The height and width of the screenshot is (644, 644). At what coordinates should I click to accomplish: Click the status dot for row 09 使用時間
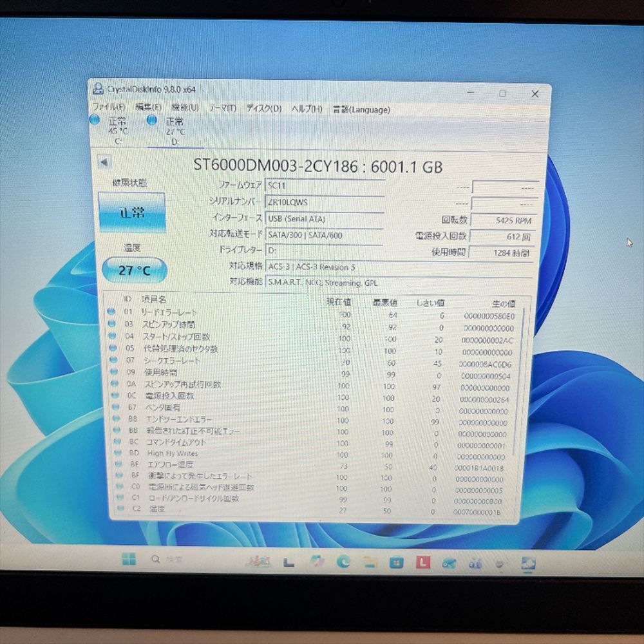115,372
